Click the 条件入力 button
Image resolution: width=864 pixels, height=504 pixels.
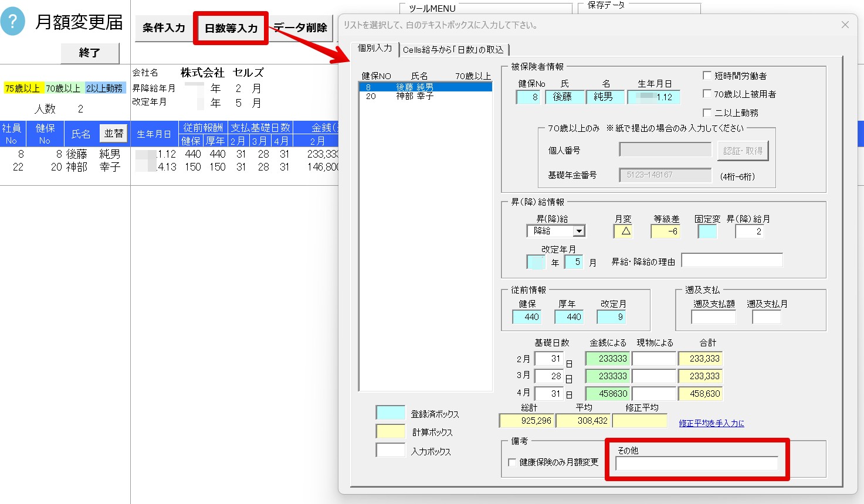pyautogui.click(x=164, y=28)
